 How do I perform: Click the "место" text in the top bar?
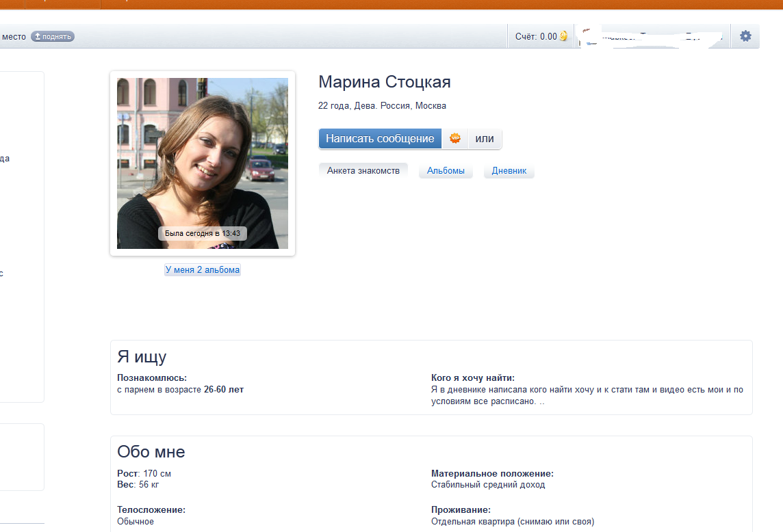(14, 37)
